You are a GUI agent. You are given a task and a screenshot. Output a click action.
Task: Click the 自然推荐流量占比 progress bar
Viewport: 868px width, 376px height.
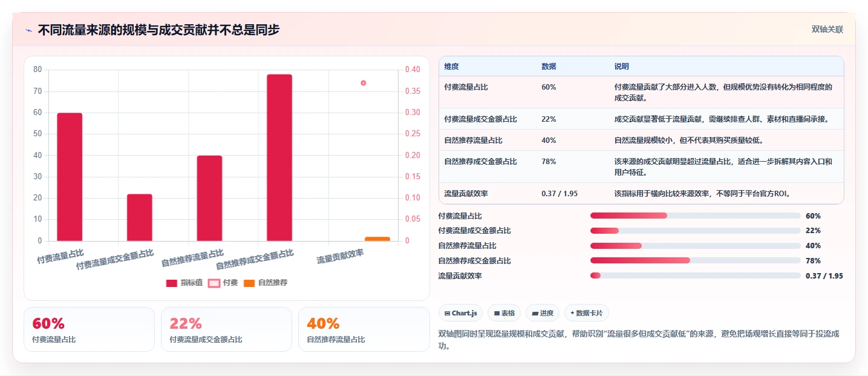coord(695,246)
